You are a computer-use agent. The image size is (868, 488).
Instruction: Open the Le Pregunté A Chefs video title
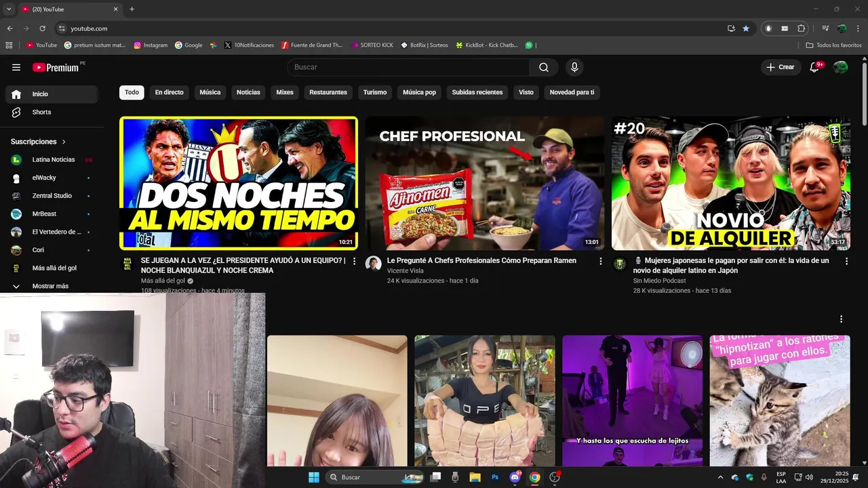click(x=481, y=260)
